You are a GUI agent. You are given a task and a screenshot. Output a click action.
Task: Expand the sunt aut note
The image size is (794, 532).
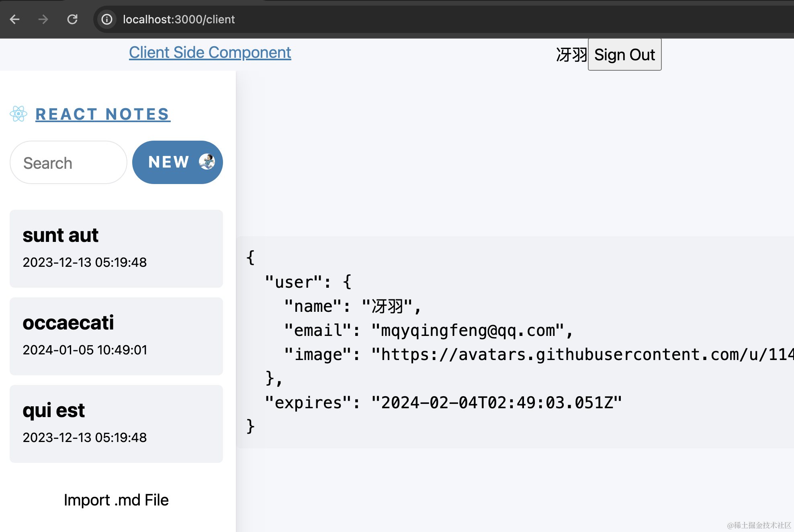click(x=116, y=248)
